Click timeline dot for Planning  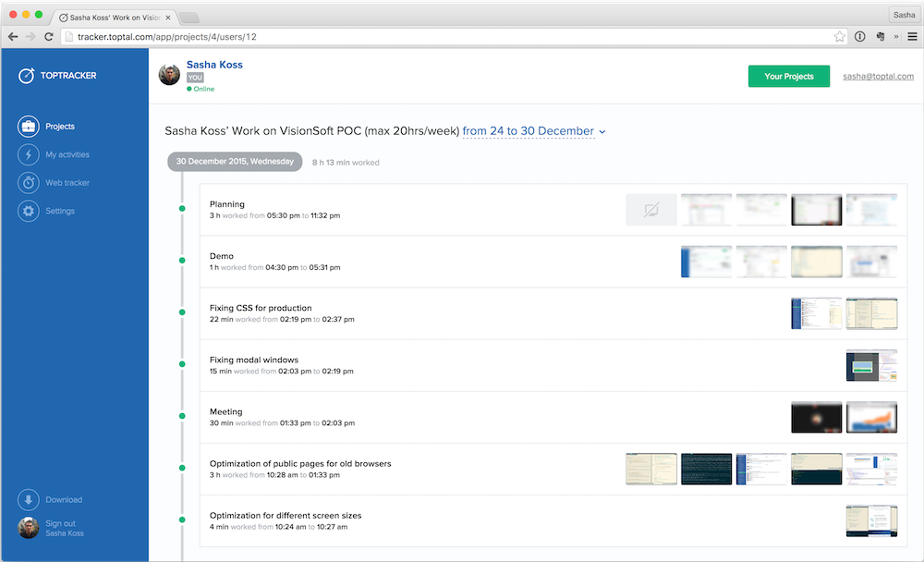[x=182, y=209]
